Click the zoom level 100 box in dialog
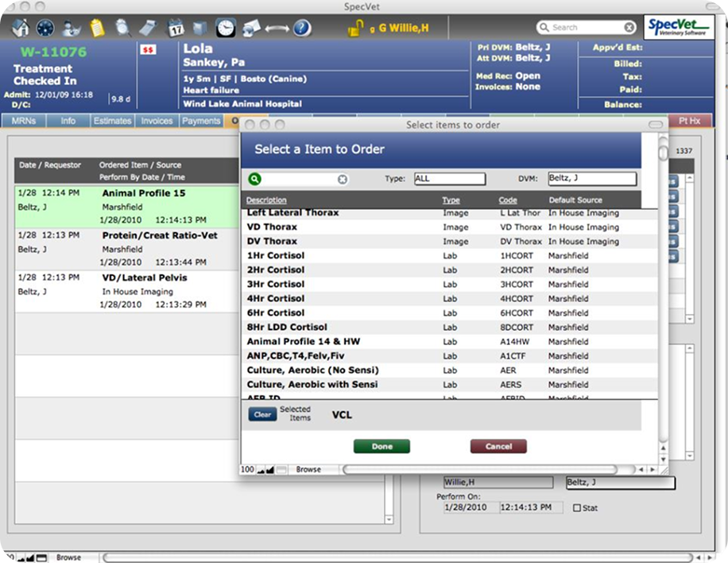This screenshot has width=728, height=563. coord(247,470)
